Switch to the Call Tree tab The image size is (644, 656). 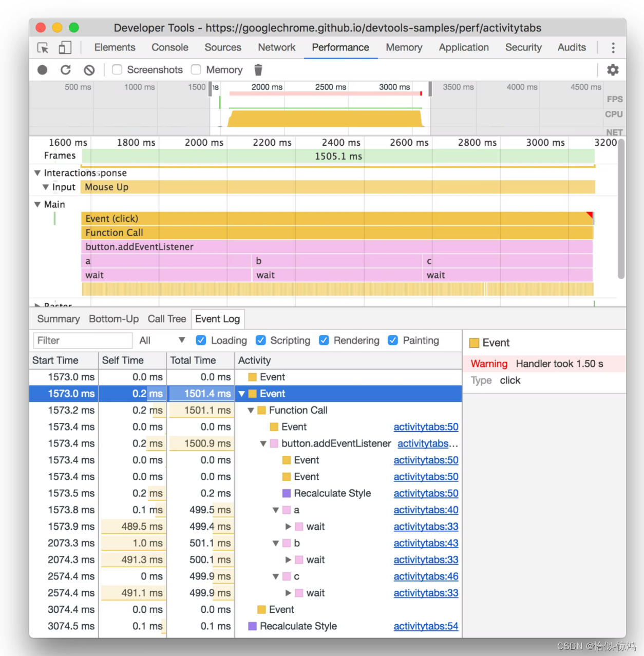(x=167, y=319)
